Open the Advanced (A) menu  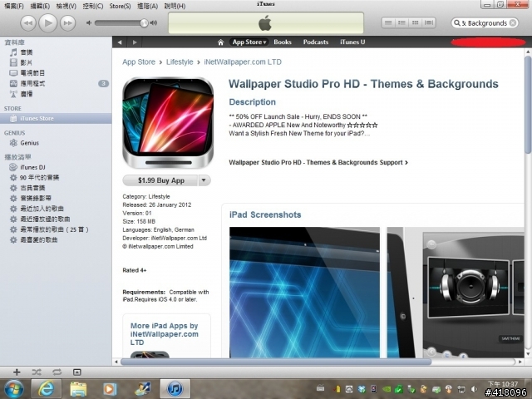pyautogui.click(x=147, y=6)
